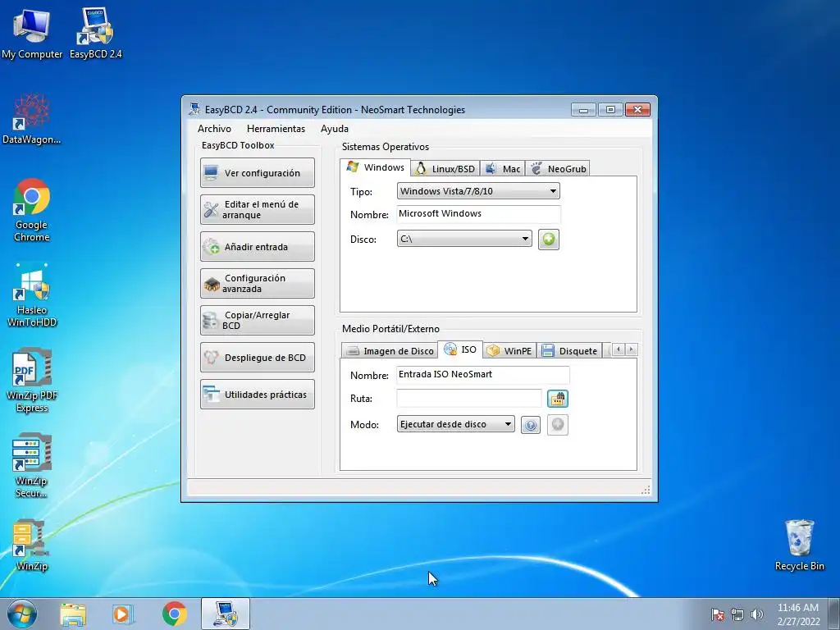840x630 pixels.
Task: Open Action Center flag tray icon
Action: [x=718, y=614]
